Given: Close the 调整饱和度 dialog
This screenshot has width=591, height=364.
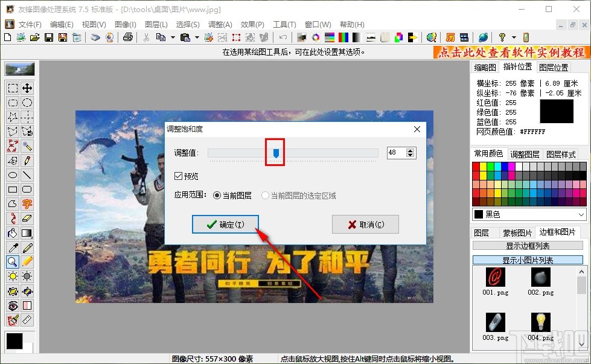Looking at the screenshot, I should pyautogui.click(x=417, y=129).
